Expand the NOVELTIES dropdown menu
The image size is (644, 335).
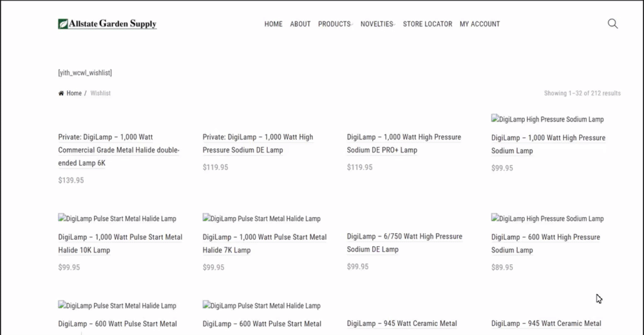click(x=378, y=24)
